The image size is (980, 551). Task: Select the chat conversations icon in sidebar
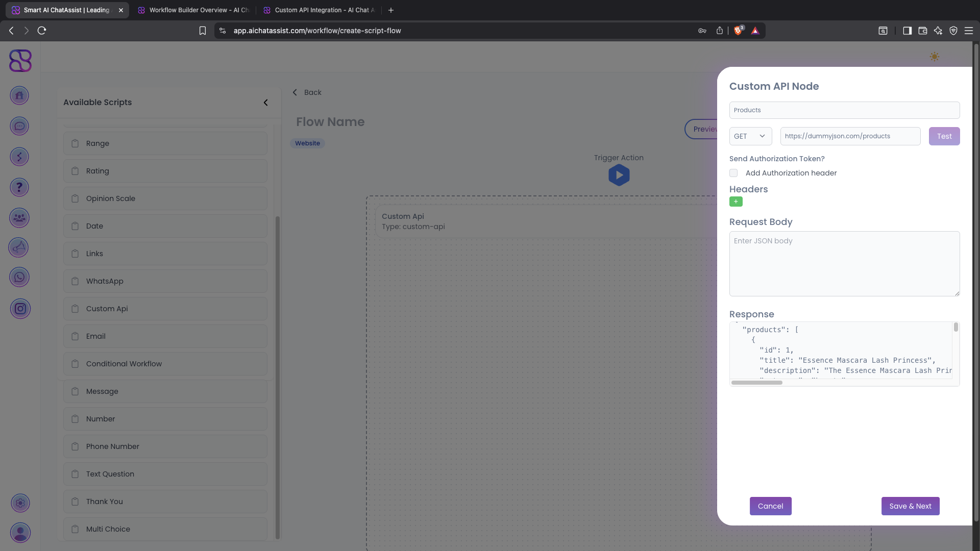(x=19, y=126)
